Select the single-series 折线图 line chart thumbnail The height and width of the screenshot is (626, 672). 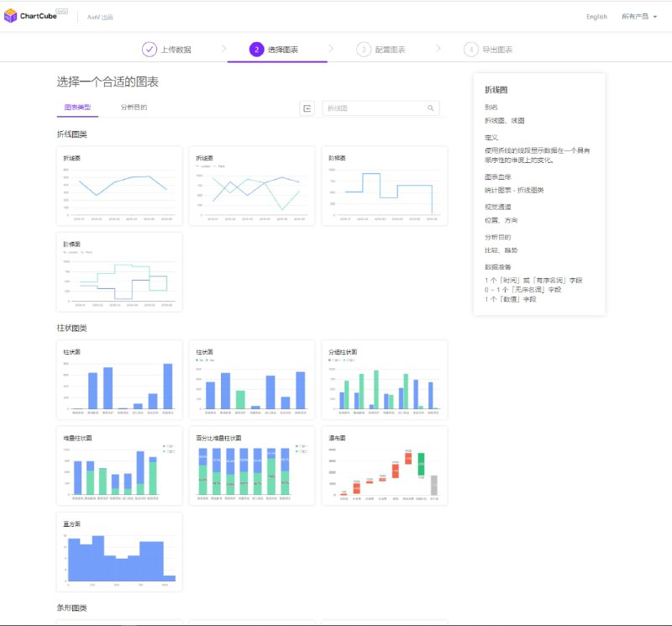click(119, 186)
